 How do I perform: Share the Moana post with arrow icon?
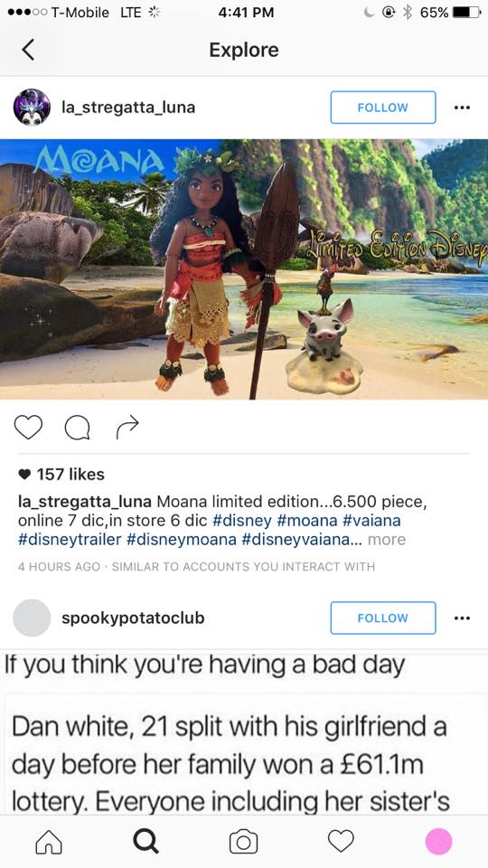(x=127, y=428)
